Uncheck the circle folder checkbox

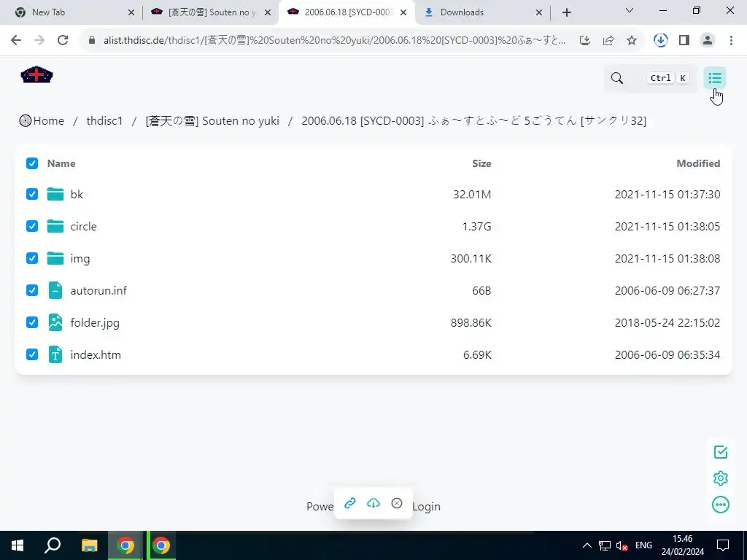[32, 226]
